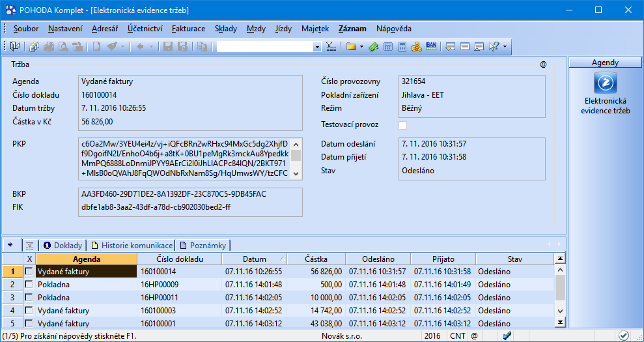
Task: Select row number 3 header in table
Action: [x=12, y=298]
